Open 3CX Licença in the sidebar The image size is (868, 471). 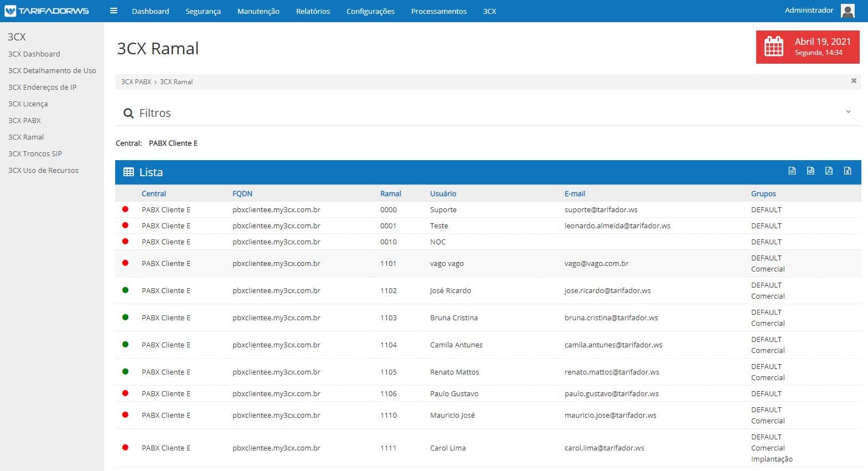pos(28,104)
